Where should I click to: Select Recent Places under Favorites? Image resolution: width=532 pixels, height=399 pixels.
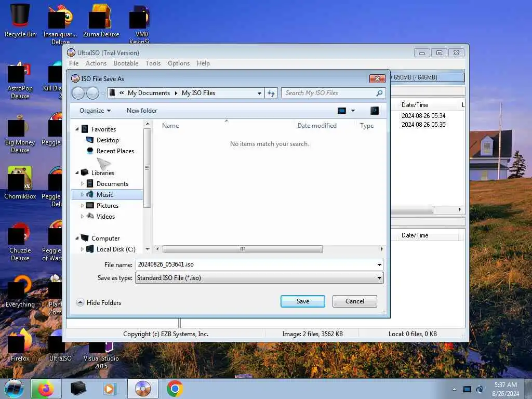pyautogui.click(x=115, y=151)
